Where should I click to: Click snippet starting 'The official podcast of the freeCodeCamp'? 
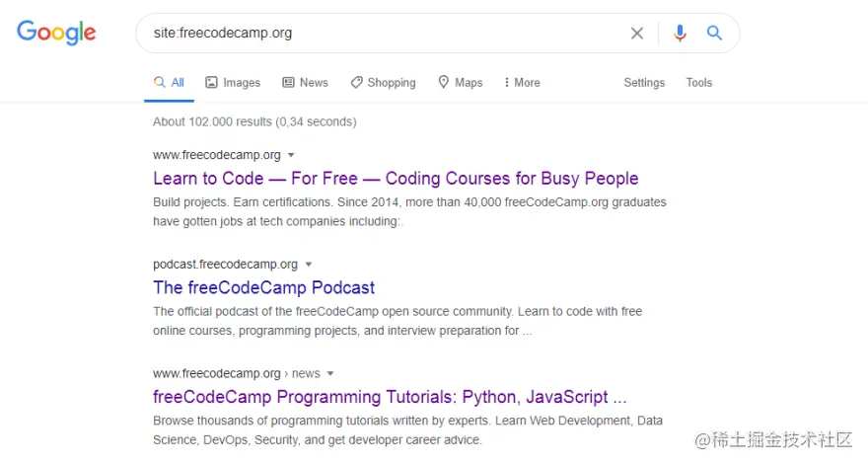pos(398,321)
